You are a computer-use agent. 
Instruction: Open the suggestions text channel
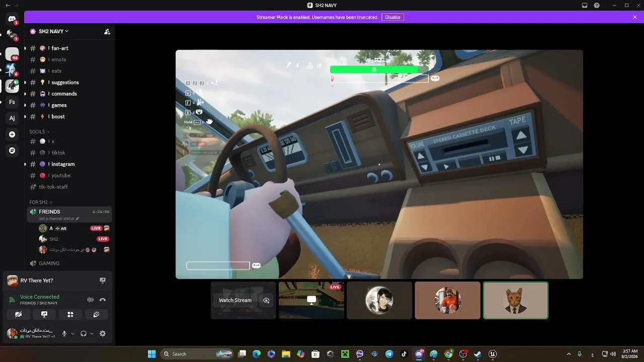click(x=70, y=82)
